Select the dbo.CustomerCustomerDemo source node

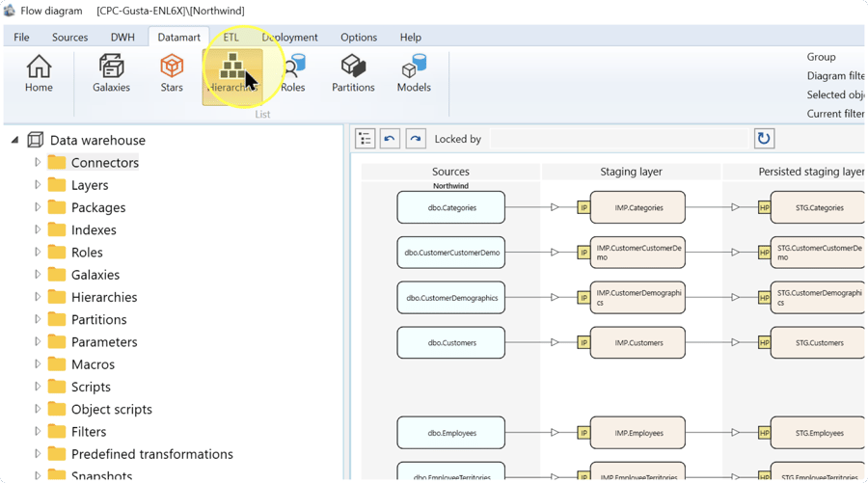(451, 253)
